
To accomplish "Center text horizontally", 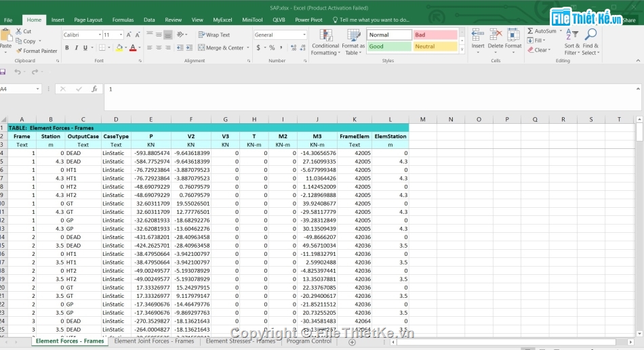I will 159,47.
